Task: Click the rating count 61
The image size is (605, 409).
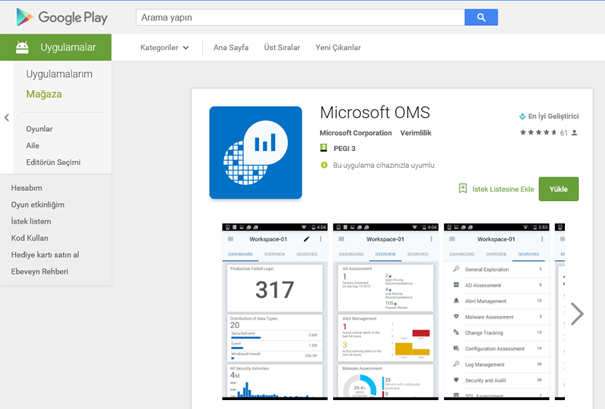Action: point(564,133)
